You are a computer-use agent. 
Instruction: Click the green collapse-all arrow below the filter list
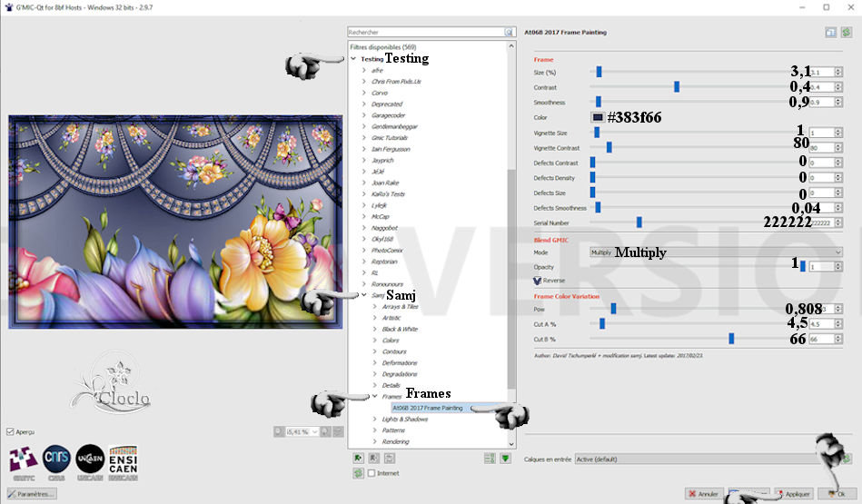point(506,459)
